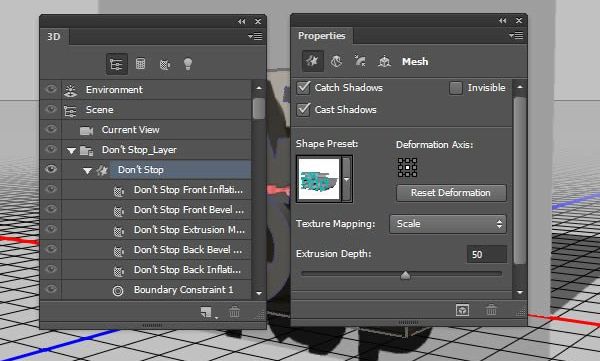Filter by whole scene in 3D panel
Viewport: 600px width, 361px height.
[x=116, y=64]
